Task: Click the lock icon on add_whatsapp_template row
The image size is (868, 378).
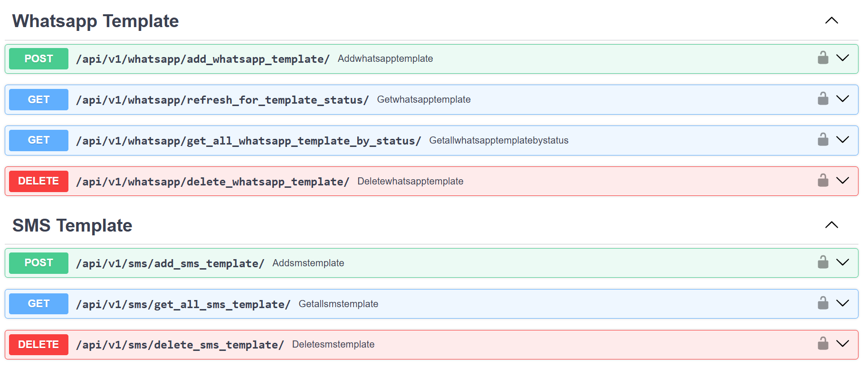Action: pyautogui.click(x=823, y=58)
